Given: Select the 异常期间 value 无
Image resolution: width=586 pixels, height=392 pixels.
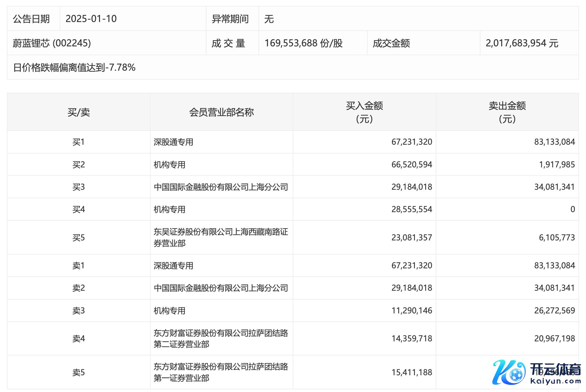Looking at the screenshot, I should pyautogui.click(x=269, y=19).
